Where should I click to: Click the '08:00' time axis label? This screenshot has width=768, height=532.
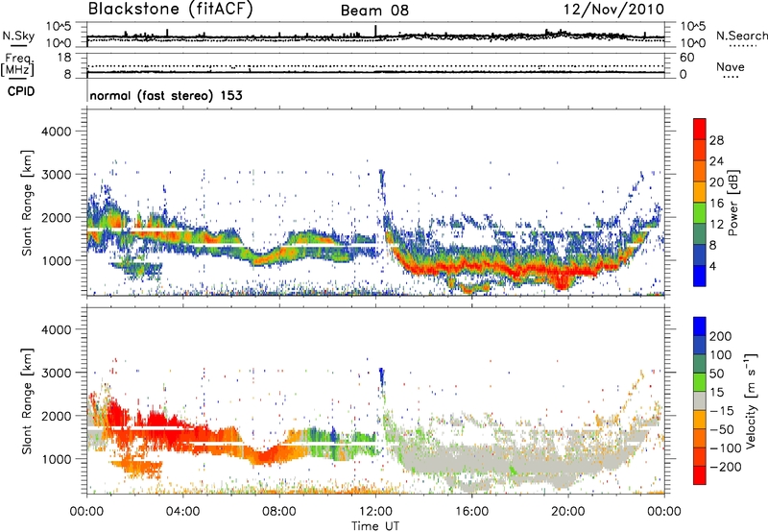pos(279,511)
